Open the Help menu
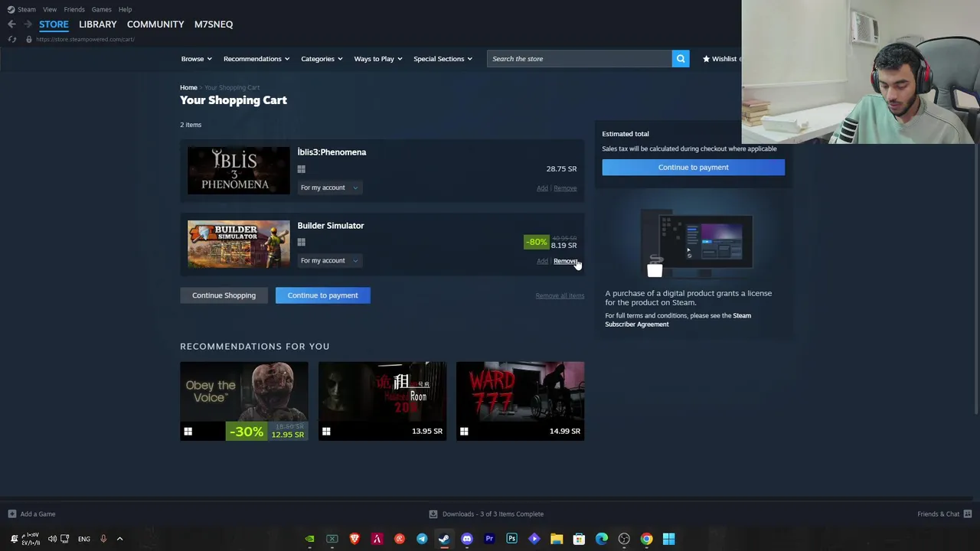The width and height of the screenshot is (980, 551). click(125, 9)
